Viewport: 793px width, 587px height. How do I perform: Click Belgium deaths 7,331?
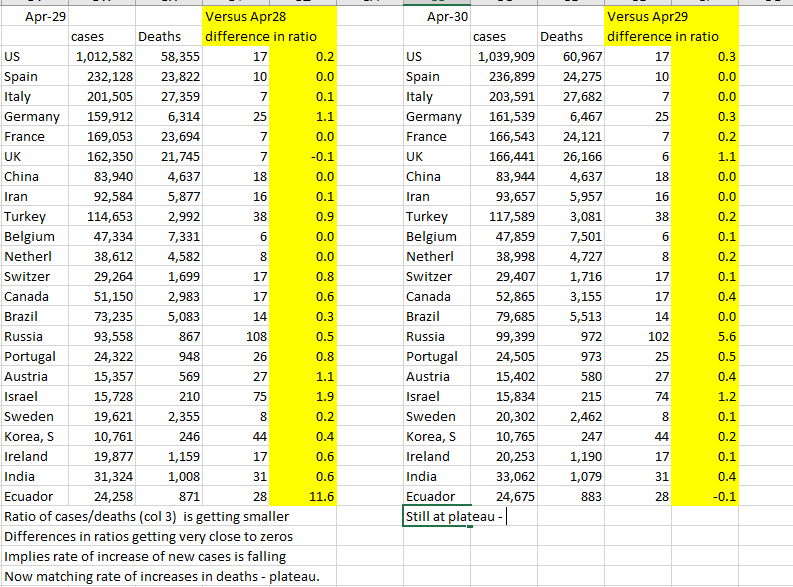(169, 237)
